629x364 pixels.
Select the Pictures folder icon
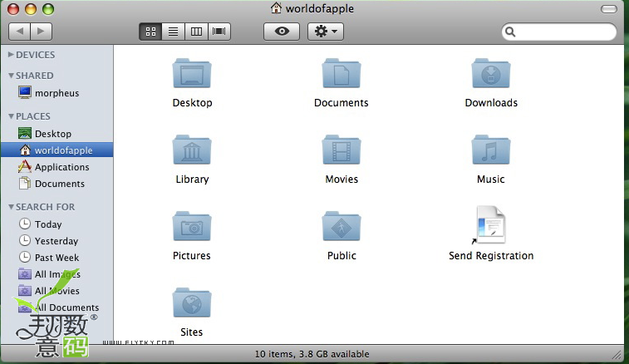pos(192,226)
